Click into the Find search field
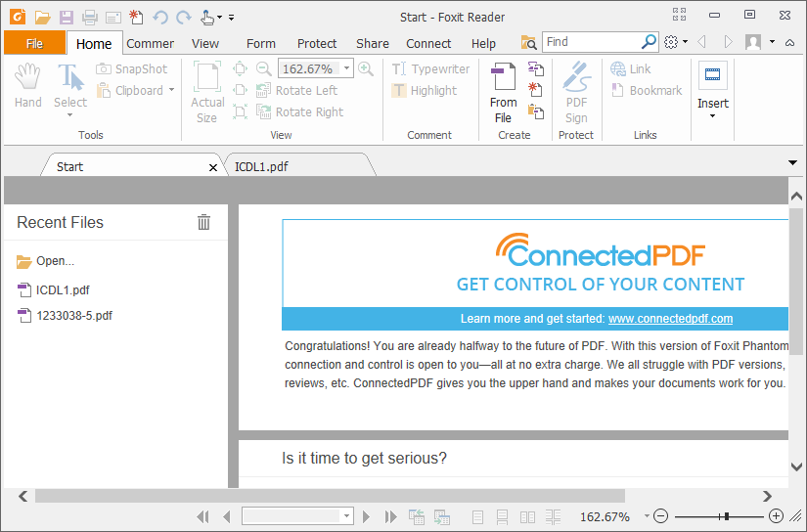This screenshot has width=807, height=532. [592, 42]
